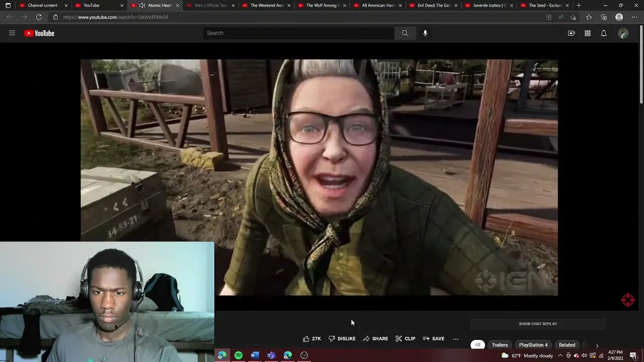Open the Windows notification center icon
Viewport: 644px width, 362px height.
click(x=633, y=355)
